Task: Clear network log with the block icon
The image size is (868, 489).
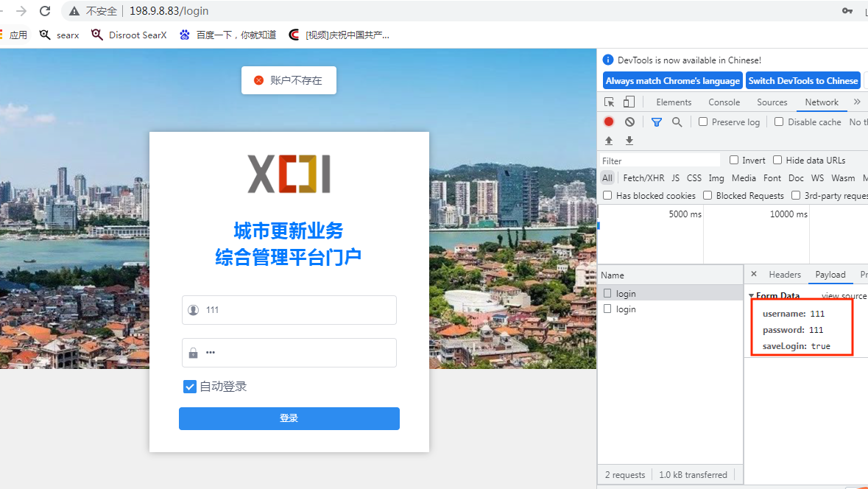Action: [629, 122]
